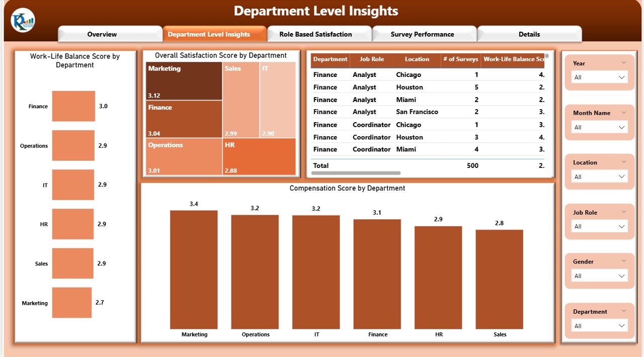This screenshot has width=644, height=357.
Task: Open the Year slicer dropdown
Action: pos(600,77)
